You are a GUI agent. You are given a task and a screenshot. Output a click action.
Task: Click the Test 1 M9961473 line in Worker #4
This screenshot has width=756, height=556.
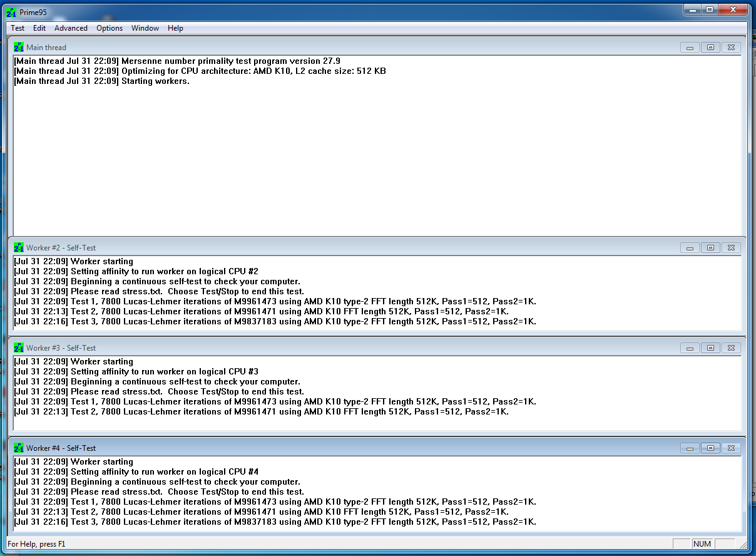point(275,502)
